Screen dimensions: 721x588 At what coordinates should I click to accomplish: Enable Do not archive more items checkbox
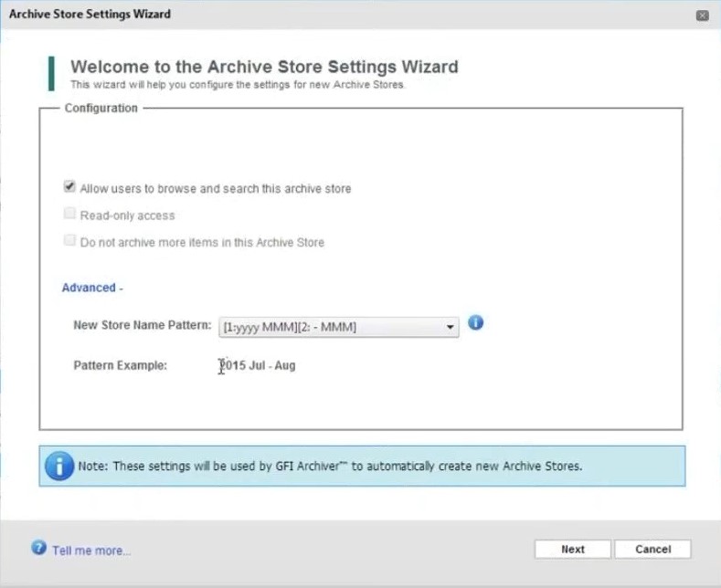tap(69, 240)
